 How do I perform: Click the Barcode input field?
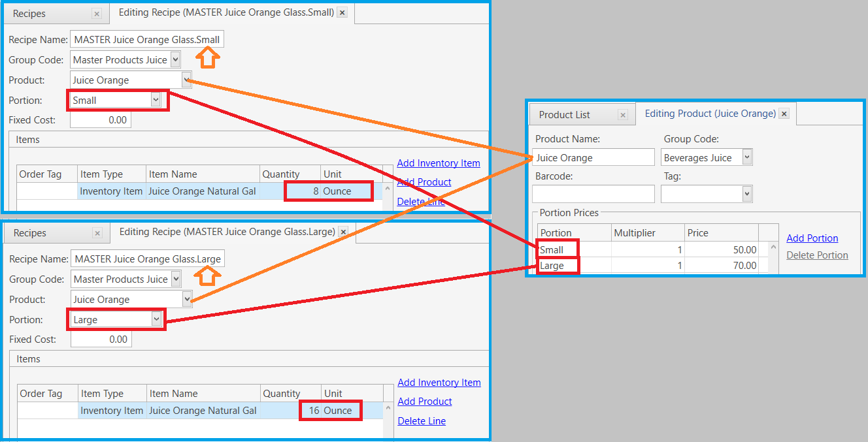coord(593,194)
